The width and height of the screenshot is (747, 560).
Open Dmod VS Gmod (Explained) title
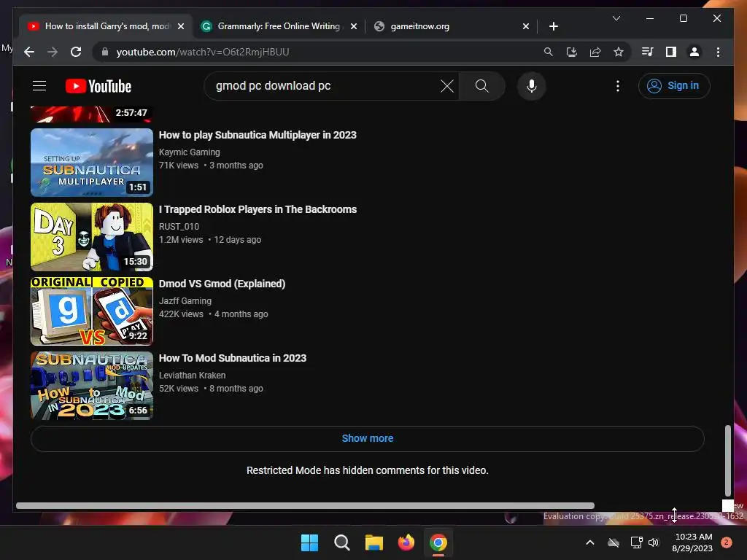(x=222, y=284)
